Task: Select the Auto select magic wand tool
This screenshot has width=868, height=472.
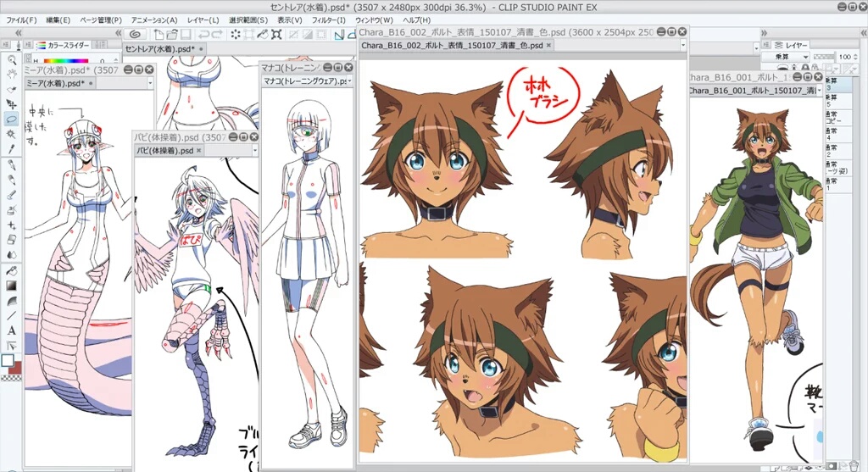Action: click(x=11, y=135)
